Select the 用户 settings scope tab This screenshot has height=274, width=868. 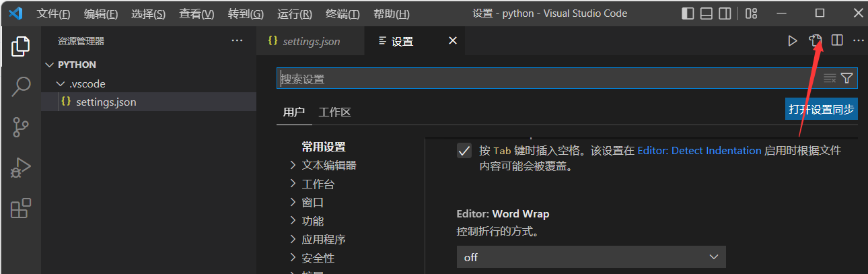click(x=294, y=112)
